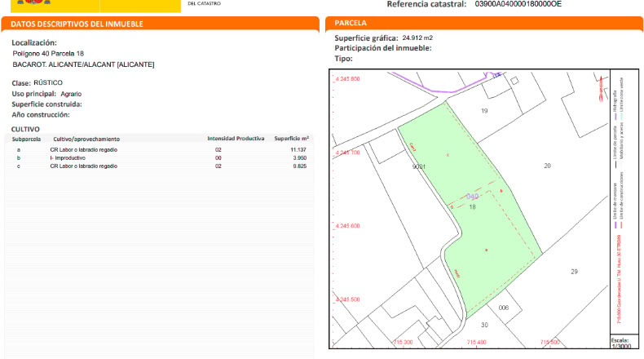Click subparcela 'b' in the table

(x=19, y=158)
